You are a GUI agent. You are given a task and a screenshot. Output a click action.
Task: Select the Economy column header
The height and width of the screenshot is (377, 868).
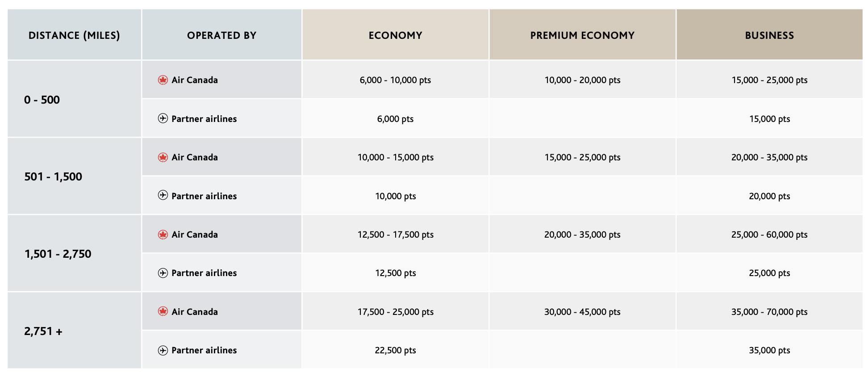[395, 35]
